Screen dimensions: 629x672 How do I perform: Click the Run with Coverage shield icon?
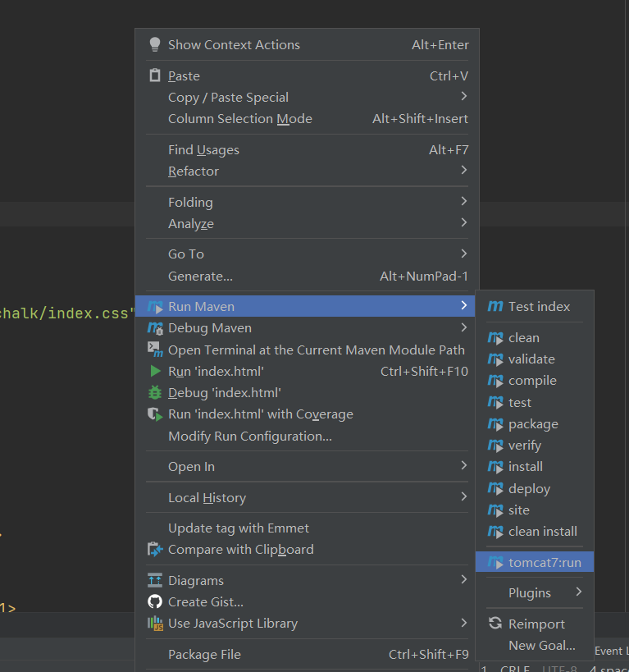pos(155,414)
